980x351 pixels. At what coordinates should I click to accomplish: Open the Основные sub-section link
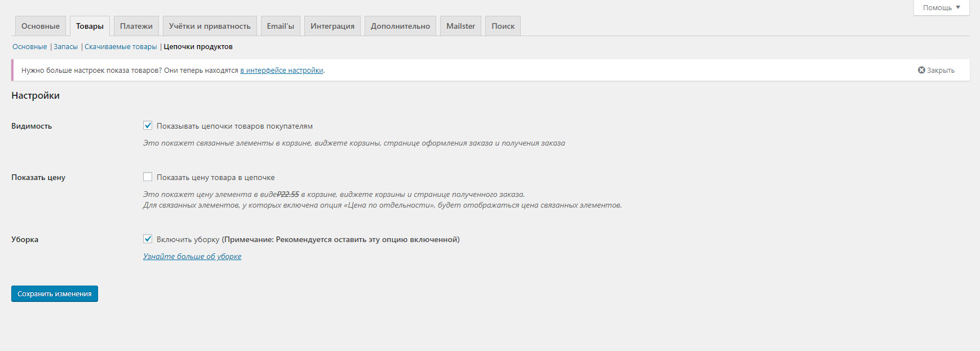[30, 47]
